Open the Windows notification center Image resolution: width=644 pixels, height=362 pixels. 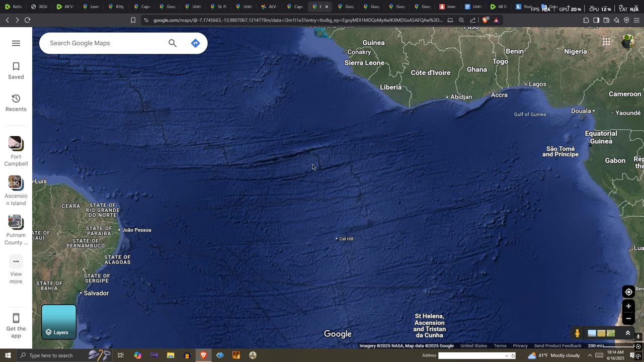633,355
